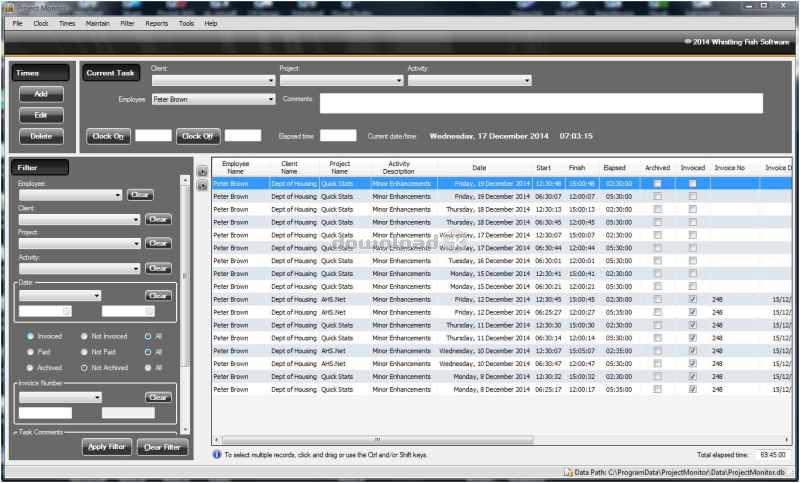Open the Clock menu
Screen dimensions: 800x483
(41, 23)
